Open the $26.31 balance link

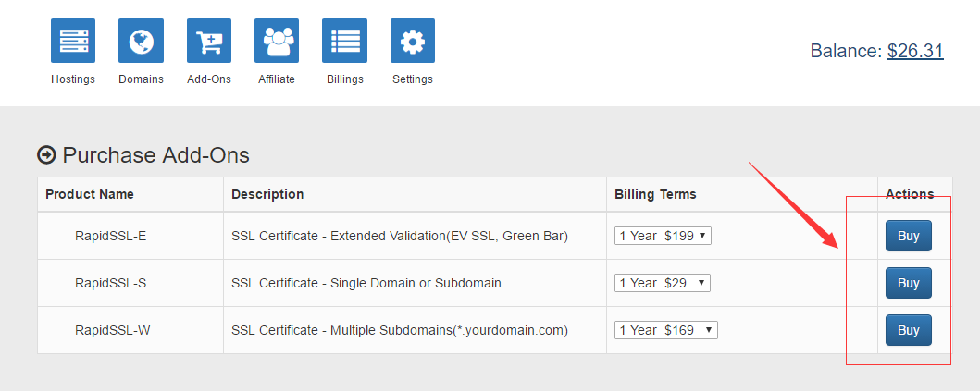pyautogui.click(x=915, y=51)
